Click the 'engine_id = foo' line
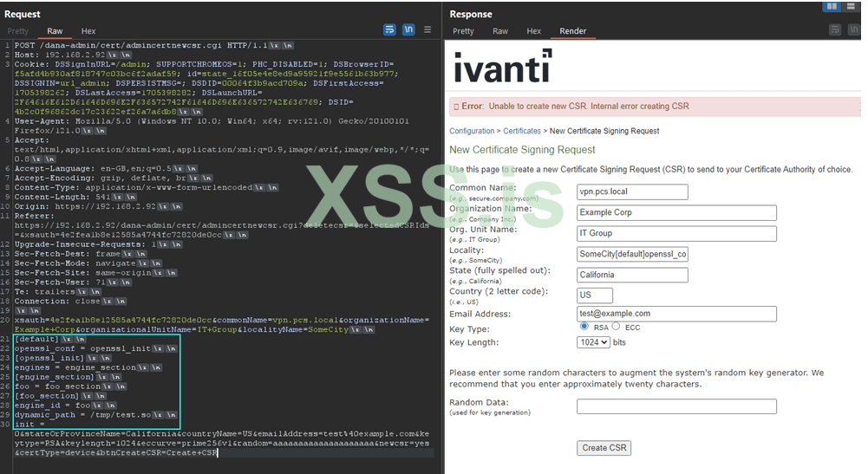Image resolution: width=868 pixels, height=474 pixels. (65, 406)
